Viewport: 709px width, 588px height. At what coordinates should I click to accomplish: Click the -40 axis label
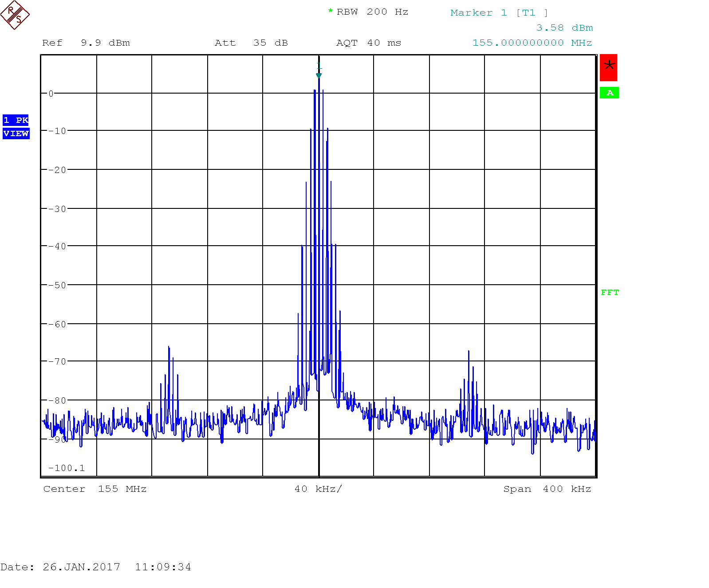[57, 246]
